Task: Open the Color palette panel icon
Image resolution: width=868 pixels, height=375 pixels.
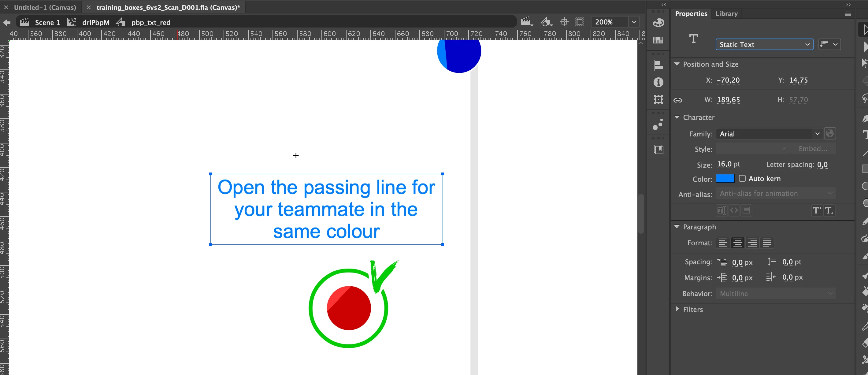Action: [658, 23]
